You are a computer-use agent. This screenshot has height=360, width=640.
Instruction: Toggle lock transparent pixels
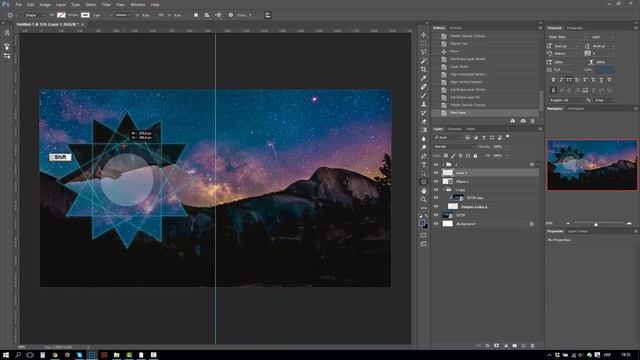click(x=446, y=156)
